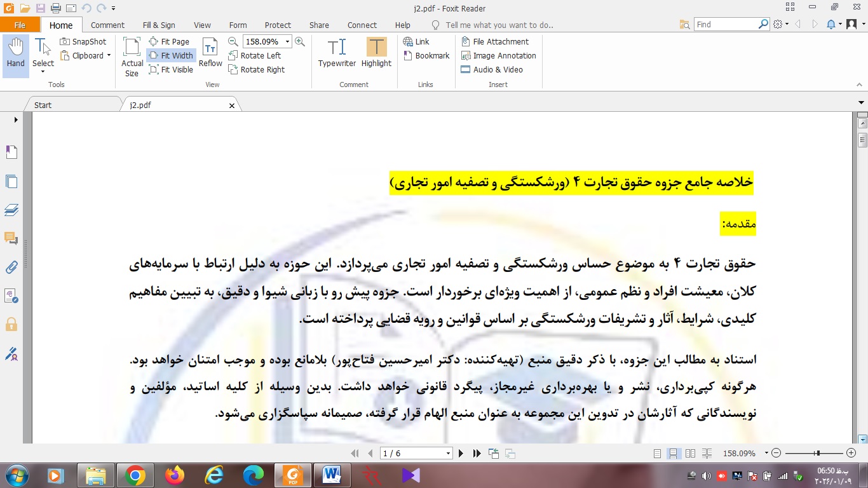Open the Connect tab

point(362,25)
